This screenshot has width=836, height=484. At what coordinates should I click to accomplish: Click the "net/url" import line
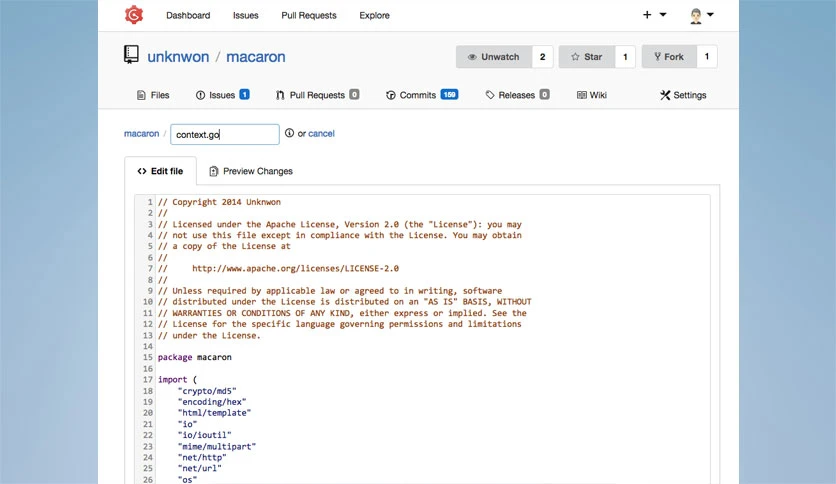point(199,468)
